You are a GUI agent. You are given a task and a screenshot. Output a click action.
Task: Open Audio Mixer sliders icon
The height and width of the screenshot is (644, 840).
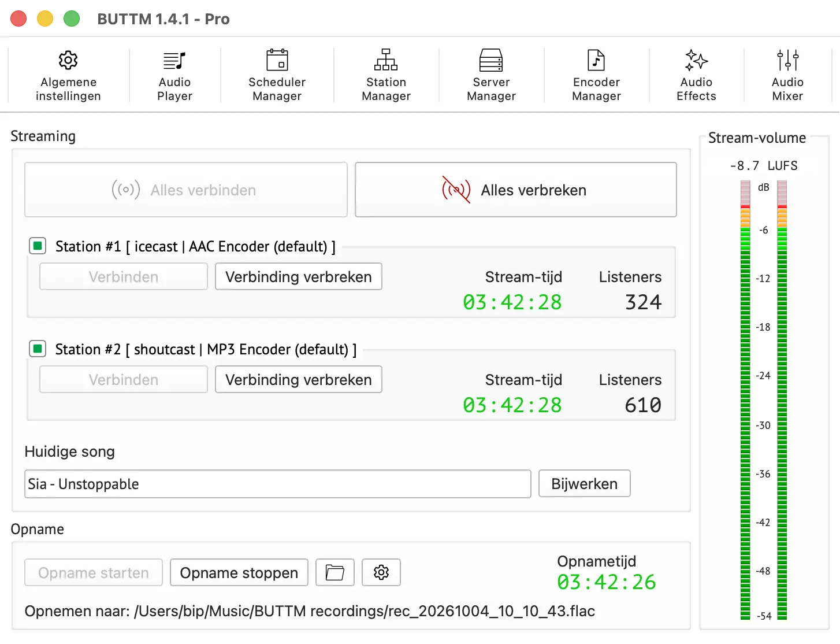point(787,60)
